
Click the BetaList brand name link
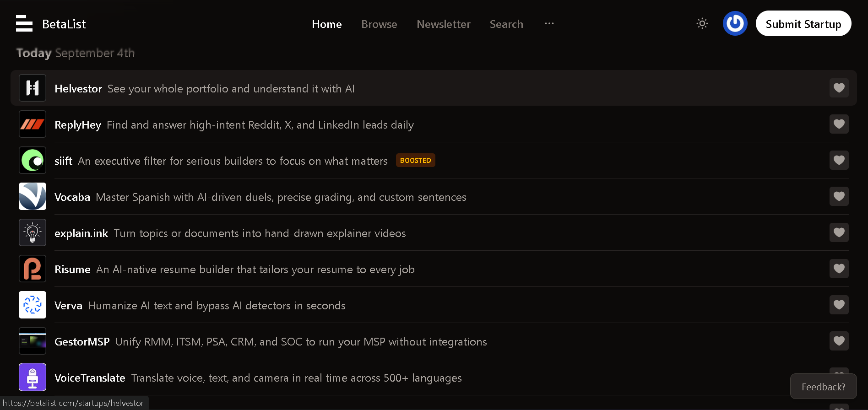click(64, 24)
